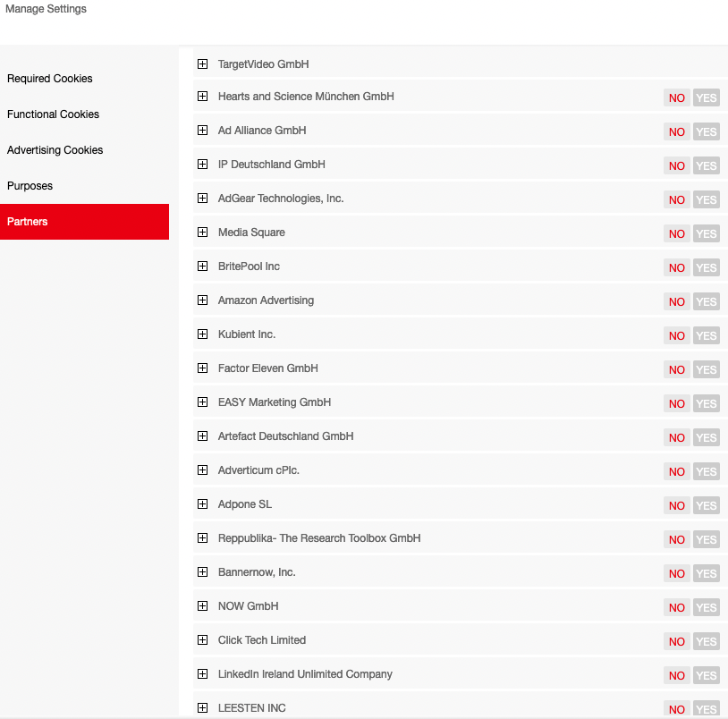The image size is (728, 719).
Task: Switch to the Advertising Cookies tab
Action: pyautogui.click(x=55, y=150)
